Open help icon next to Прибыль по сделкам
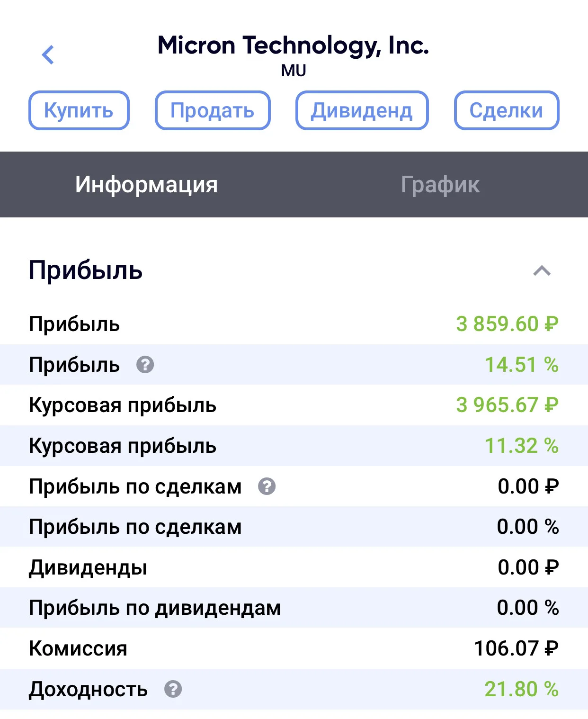 coord(267,486)
